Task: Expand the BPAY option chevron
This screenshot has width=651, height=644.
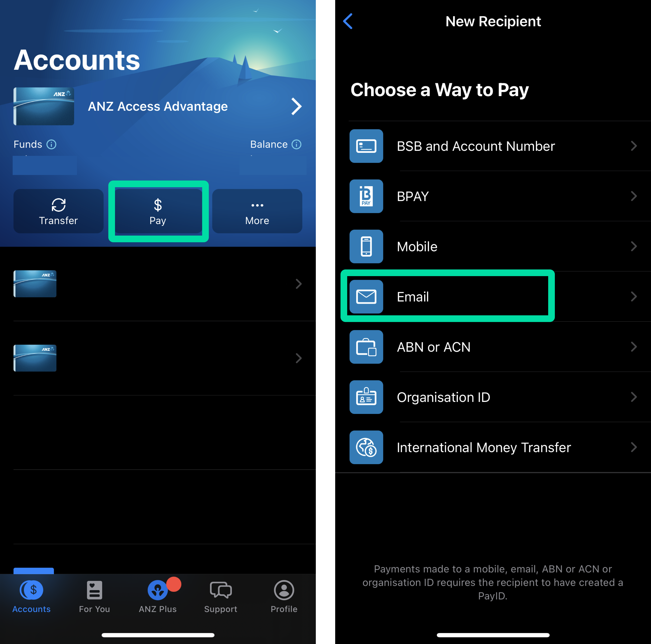Action: pos(634,196)
